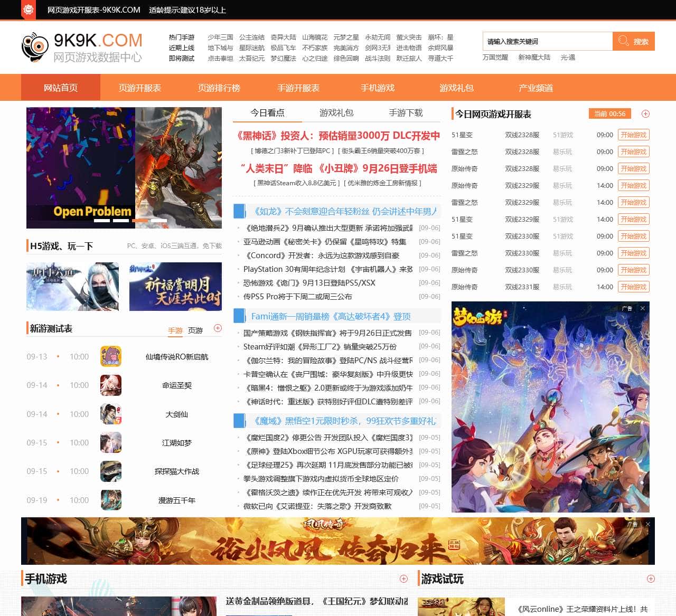The image size is (676, 616).
Task: Click 开始游戏 for 原始传奇 双线2331服
Action: (x=634, y=287)
